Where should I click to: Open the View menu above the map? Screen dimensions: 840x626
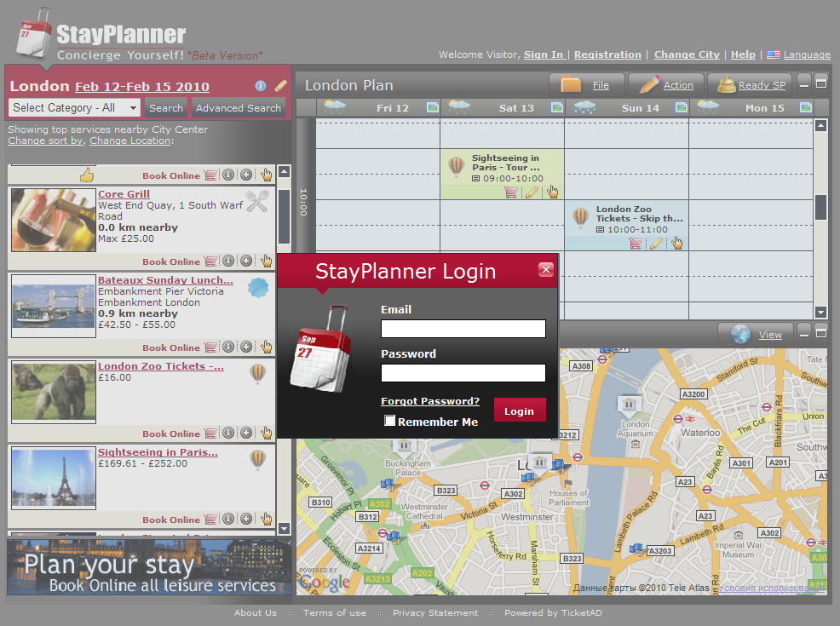coord(756,335)
